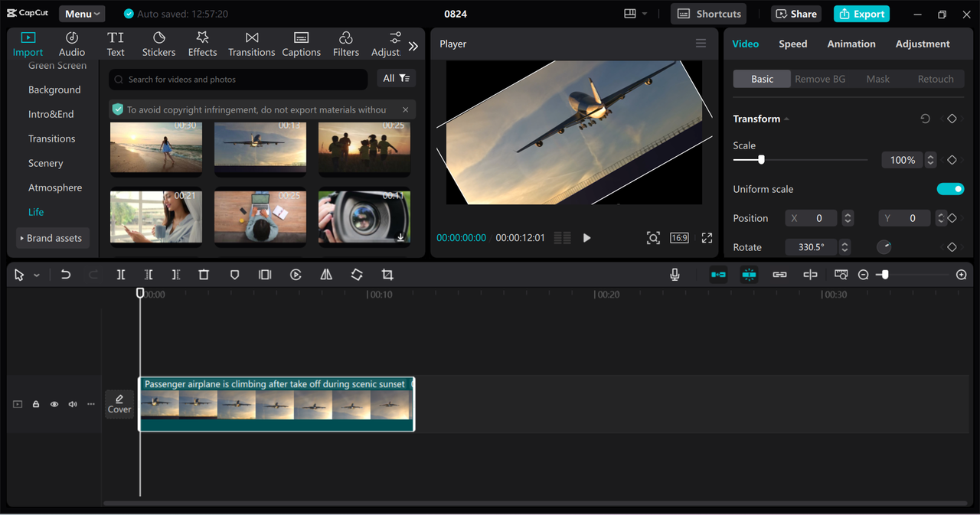Add a marker with shield icon
This screenshot has height=515, width=980.
tap(235, 275)
